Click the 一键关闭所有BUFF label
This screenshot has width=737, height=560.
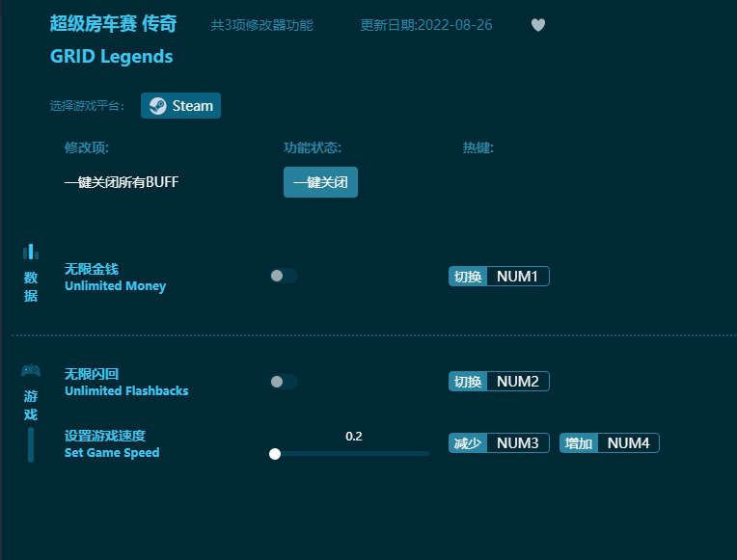[122, 182]
